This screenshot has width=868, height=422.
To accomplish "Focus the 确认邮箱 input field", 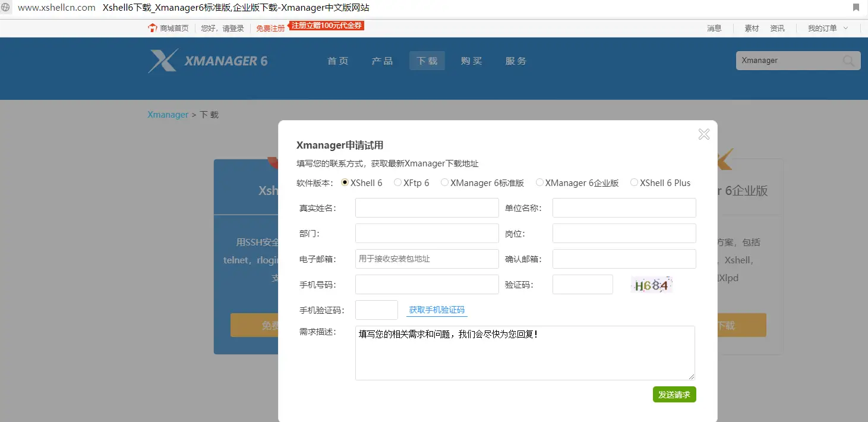I will click(624, 259).
